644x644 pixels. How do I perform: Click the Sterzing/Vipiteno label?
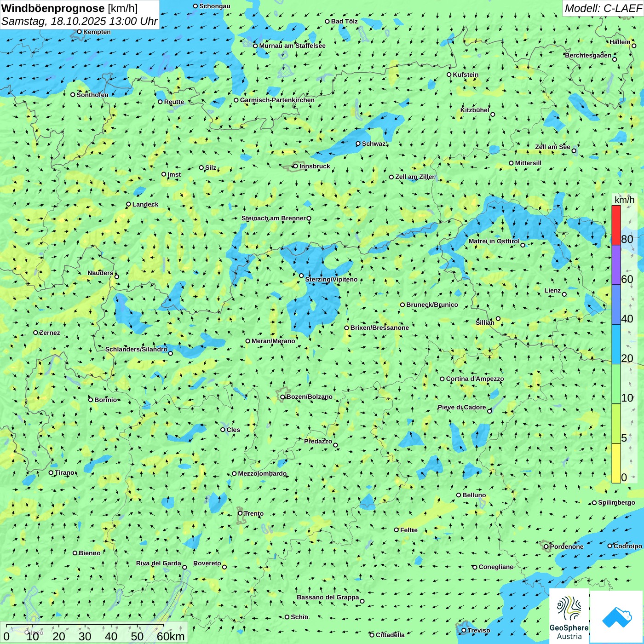(x=331, y=279)
